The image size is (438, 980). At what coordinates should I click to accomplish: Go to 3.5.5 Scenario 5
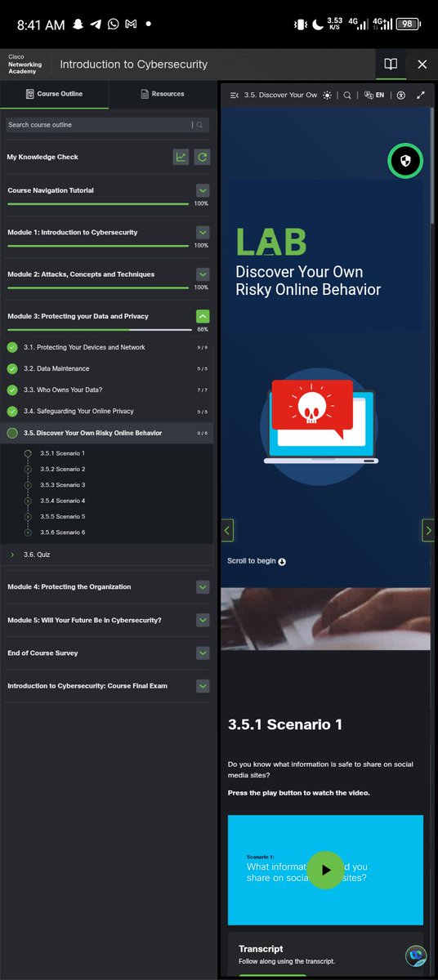point(63,516)
